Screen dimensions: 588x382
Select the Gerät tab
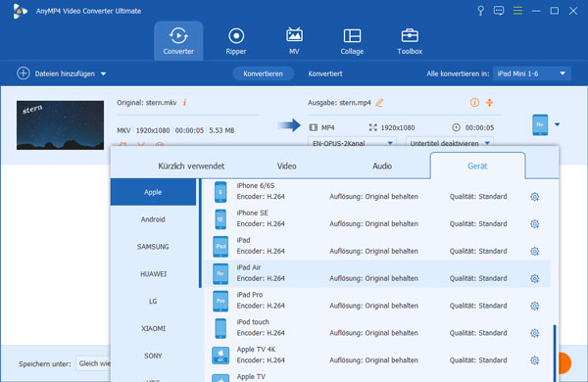[477, 166]
